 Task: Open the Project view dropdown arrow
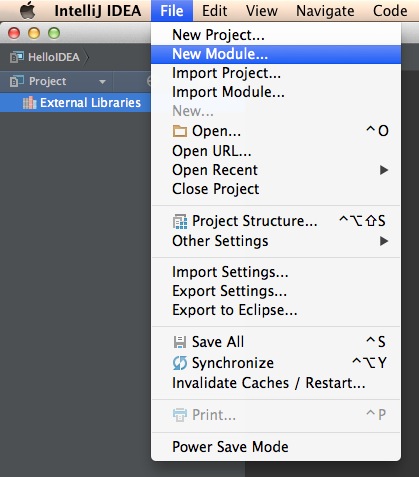102,82
